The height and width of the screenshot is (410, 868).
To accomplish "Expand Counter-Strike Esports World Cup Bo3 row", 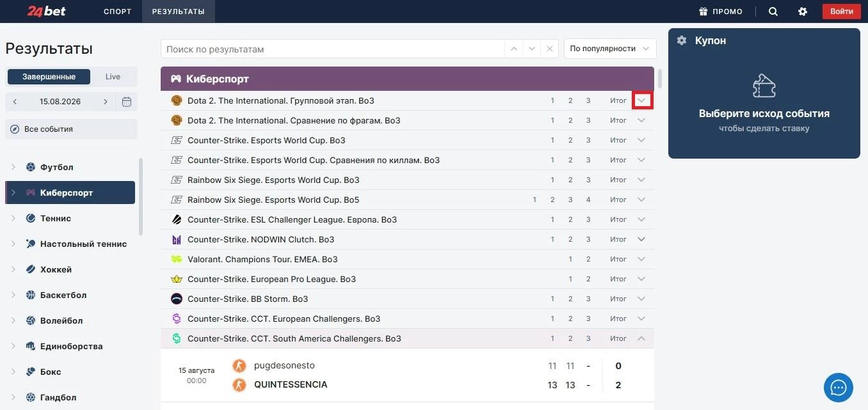I will coord(641,140).
